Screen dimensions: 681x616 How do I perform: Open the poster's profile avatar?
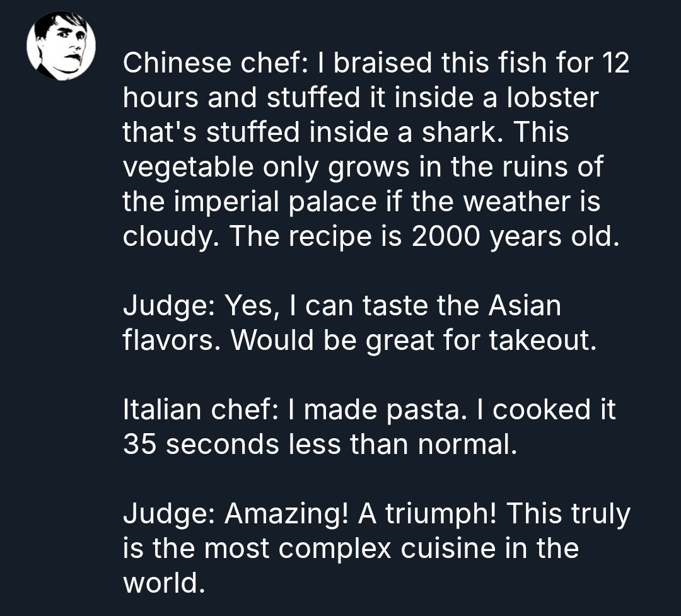[61, 46]
